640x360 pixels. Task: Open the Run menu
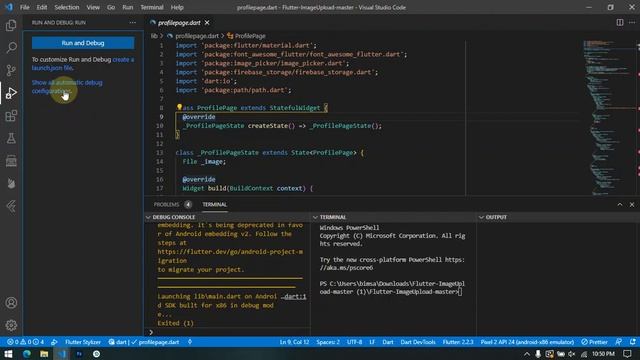pos(128,7)
